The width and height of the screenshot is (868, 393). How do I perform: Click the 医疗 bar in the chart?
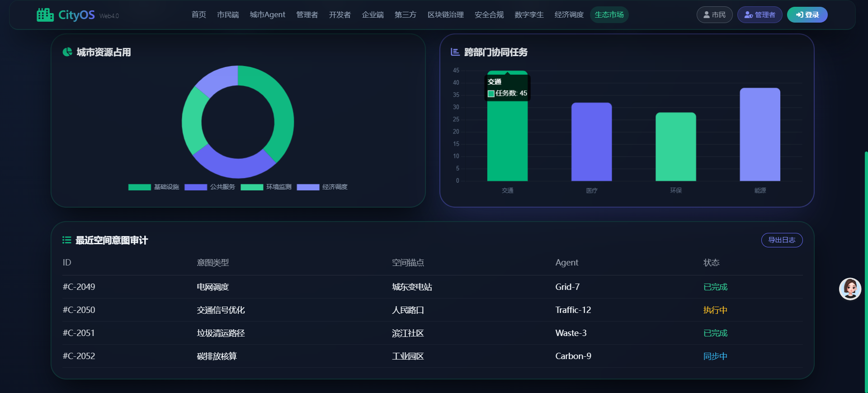pyautogui.click(x=592, y=142)
